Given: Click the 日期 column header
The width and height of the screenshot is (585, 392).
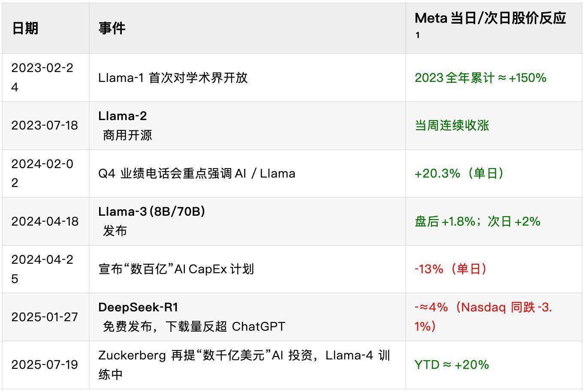Looking at the screenshot, I should (25, 28).
